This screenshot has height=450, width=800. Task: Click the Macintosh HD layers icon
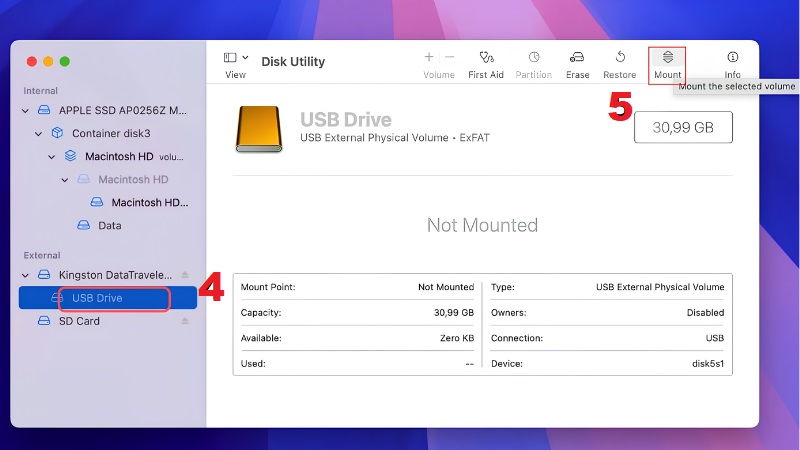(70, 156)
